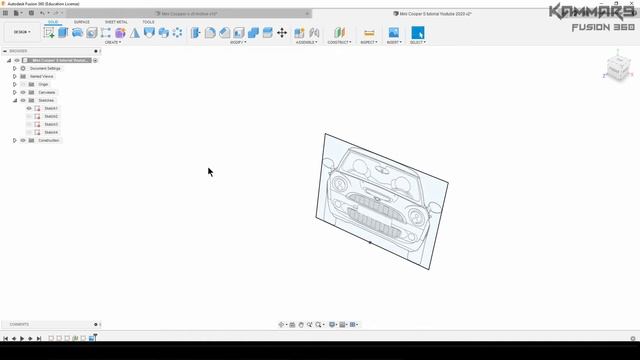Collapse the Browser panel
This screenshot has height=360, width=640.
5,51
